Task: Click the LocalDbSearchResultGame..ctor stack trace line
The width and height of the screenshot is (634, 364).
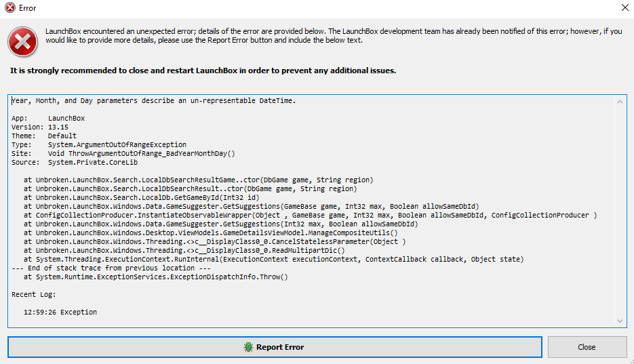Action: pyautogui.click(x=199, y=180)
